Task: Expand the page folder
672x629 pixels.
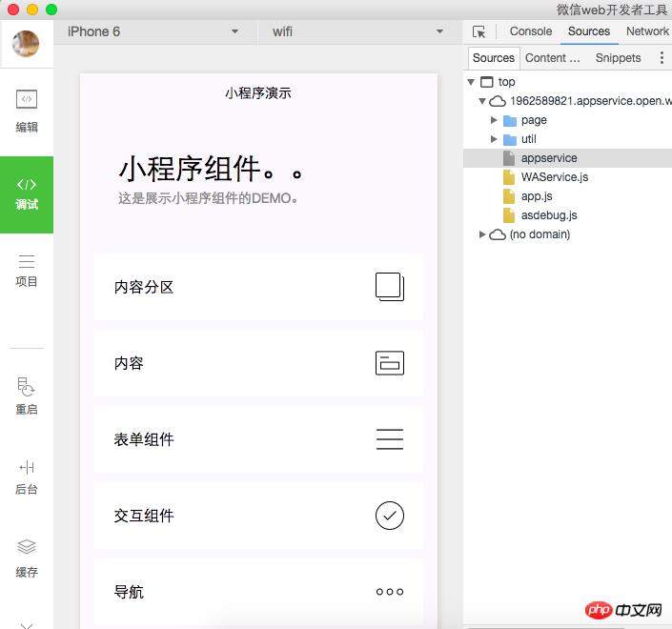Action: click(494, 120)
